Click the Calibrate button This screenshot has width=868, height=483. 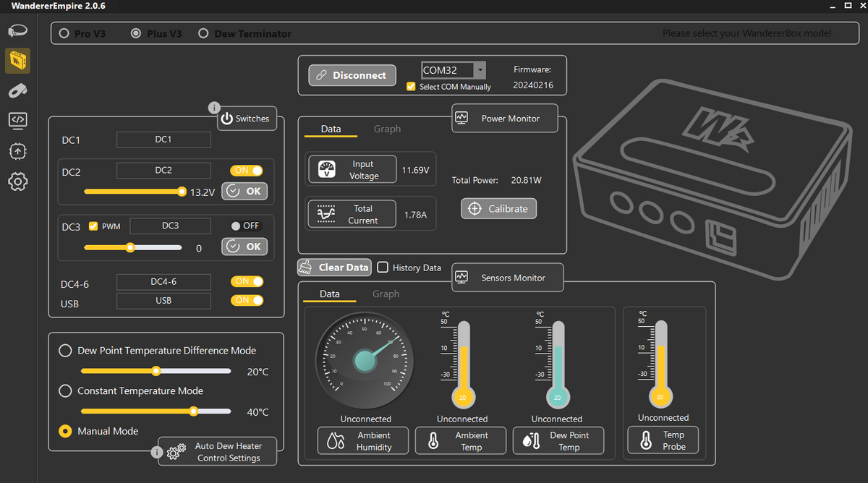click(499, 208)
